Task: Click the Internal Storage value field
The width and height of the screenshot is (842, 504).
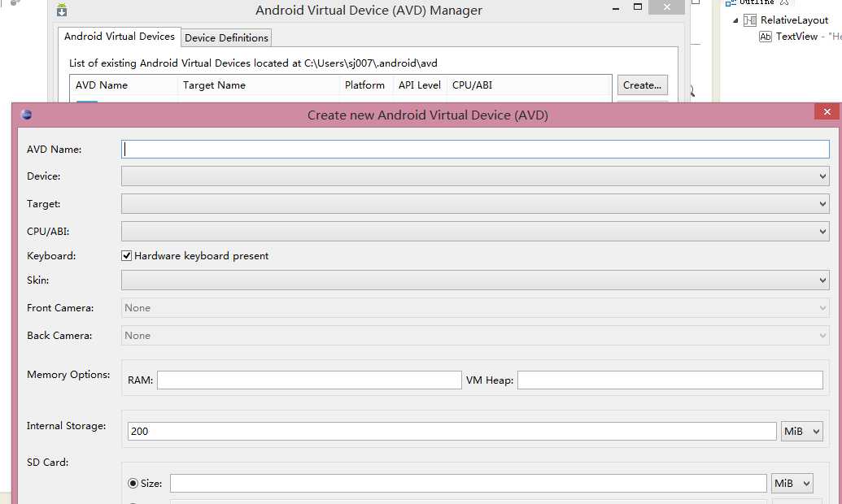Action: coord(452,431)
